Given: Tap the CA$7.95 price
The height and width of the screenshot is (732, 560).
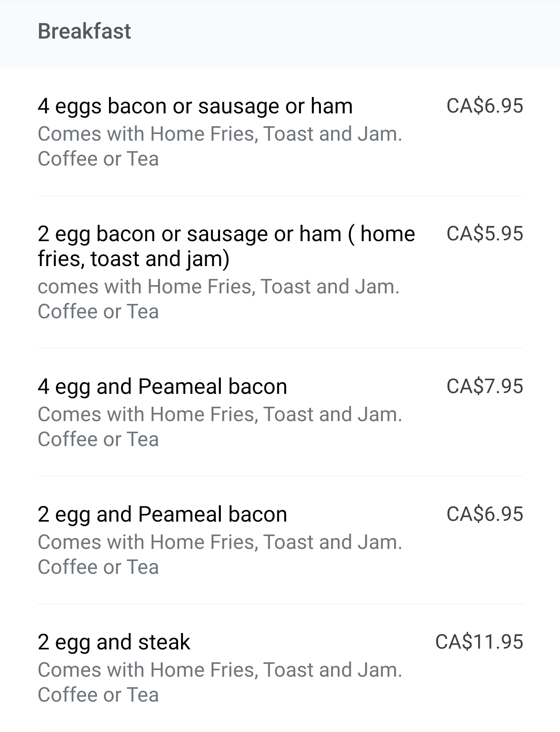Looking at the screenshot, I should (x=484, y=386).
